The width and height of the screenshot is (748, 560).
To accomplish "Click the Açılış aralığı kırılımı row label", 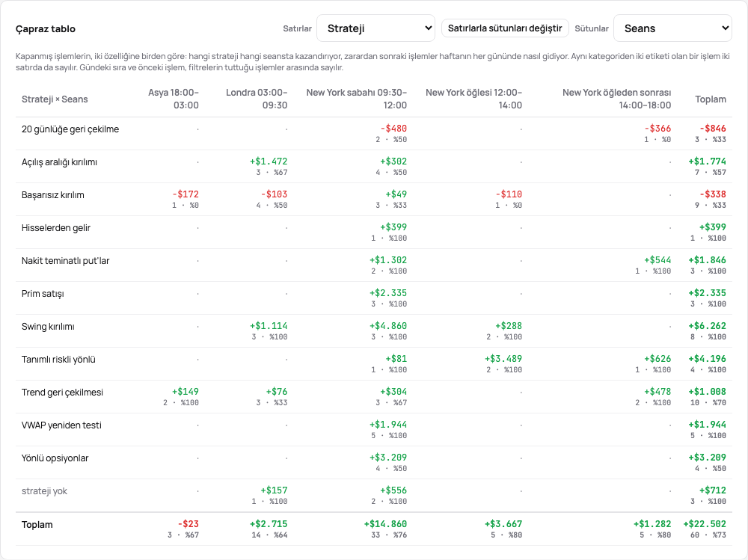I will (x=59, y=162).
